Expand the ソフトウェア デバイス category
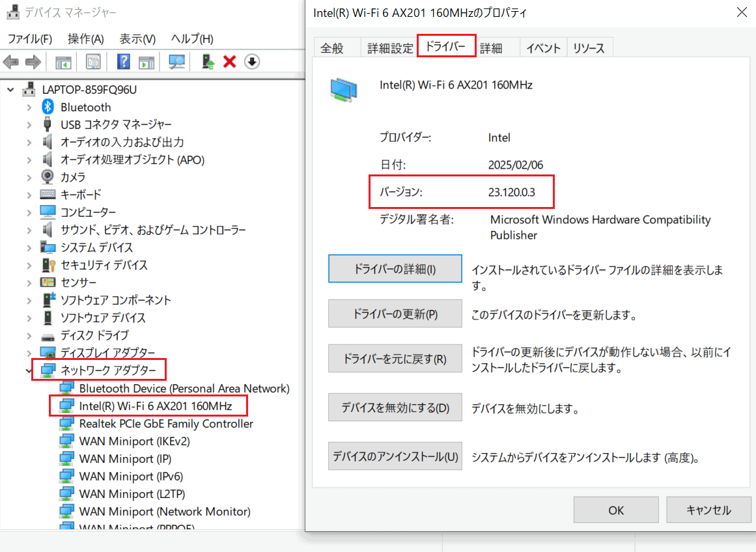756x552 pixels. point(29,318)
